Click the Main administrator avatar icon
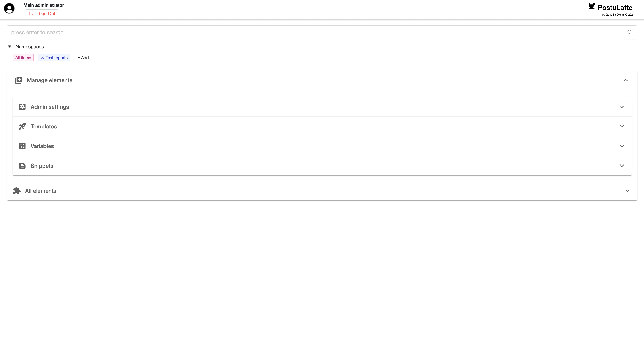 pyautogui.click(x=9, y=8)
